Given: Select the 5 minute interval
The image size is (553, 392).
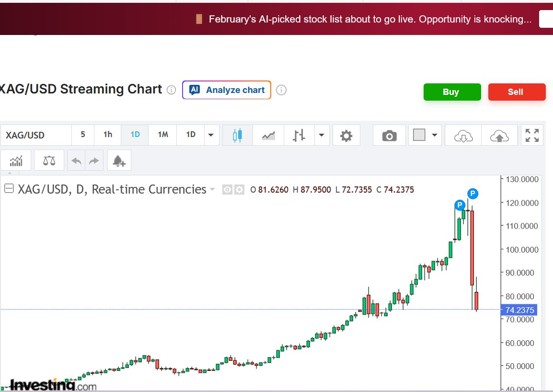Looking at the screenshot, I should coord(83,135).
